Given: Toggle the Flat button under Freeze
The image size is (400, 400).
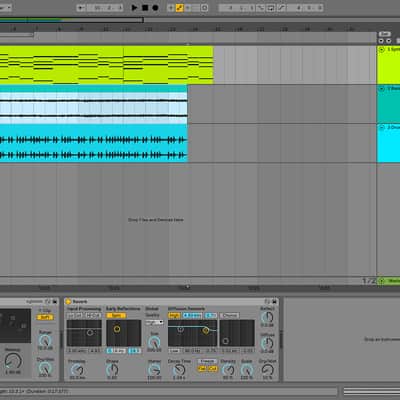Looking at the screenshot, I should [x=202, y=369].
